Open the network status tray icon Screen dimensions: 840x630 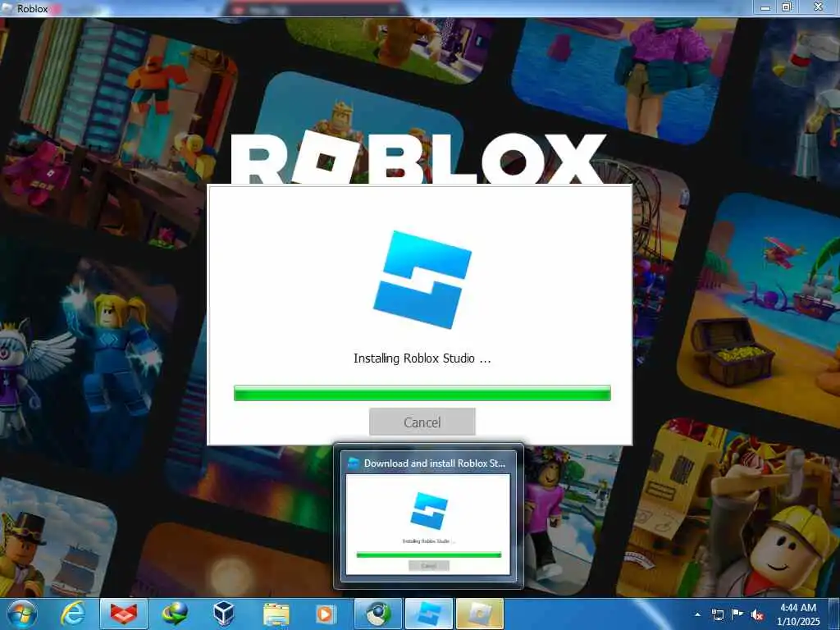pyautogui.click(x=717, y=614)
